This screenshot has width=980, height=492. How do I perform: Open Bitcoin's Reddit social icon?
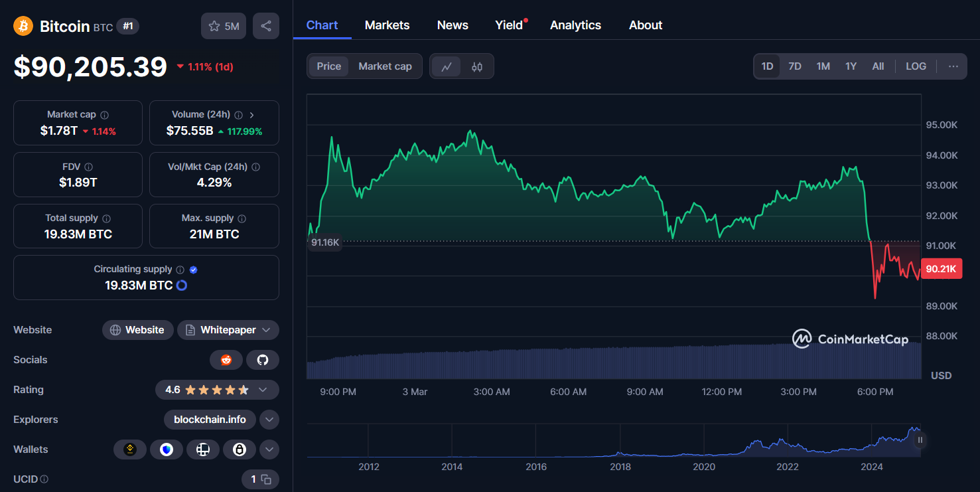226,359
